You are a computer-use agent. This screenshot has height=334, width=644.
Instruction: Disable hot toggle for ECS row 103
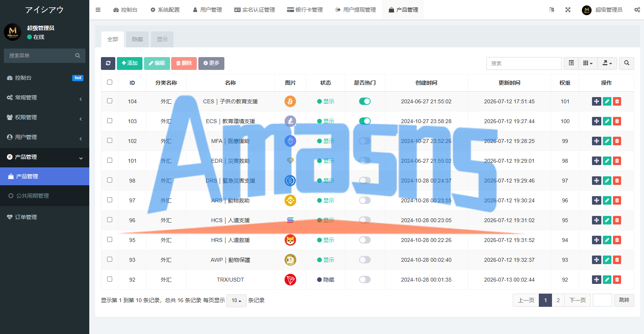365,121
